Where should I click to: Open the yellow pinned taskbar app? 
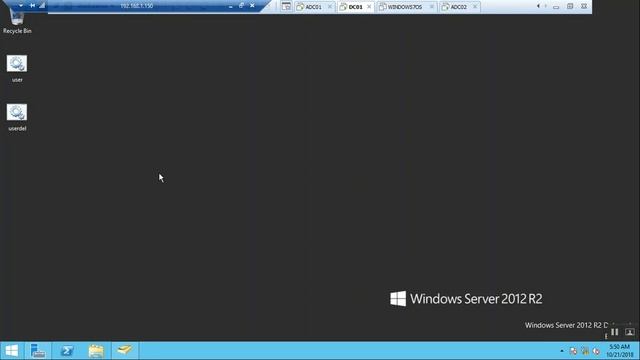pos(124,350)
